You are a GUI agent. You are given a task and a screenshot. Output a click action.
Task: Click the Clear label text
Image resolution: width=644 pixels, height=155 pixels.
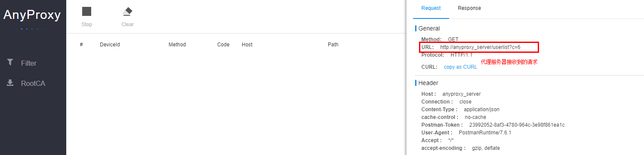point(127,24)
